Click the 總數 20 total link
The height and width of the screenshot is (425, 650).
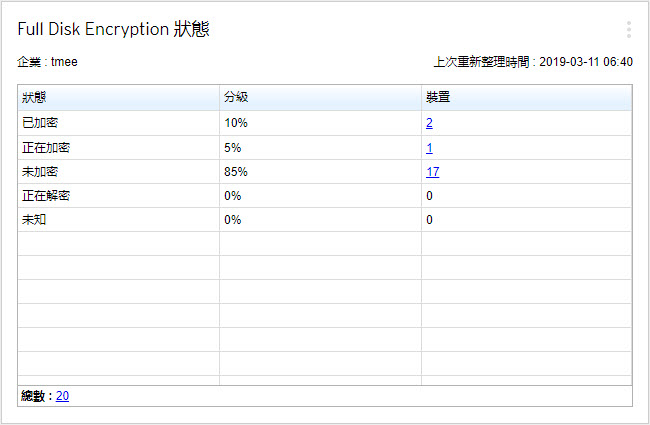62,396
